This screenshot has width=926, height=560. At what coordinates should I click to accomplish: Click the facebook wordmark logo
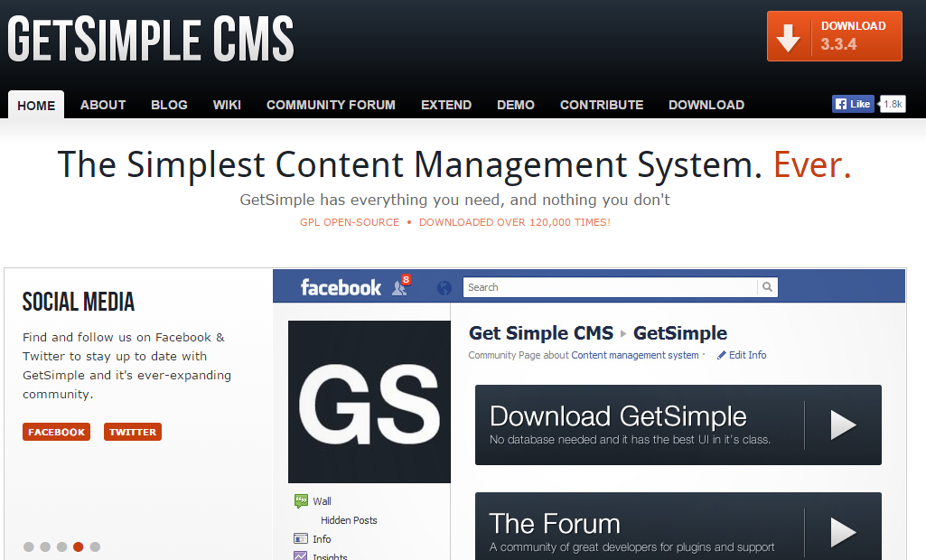click(x=341, y=288)
